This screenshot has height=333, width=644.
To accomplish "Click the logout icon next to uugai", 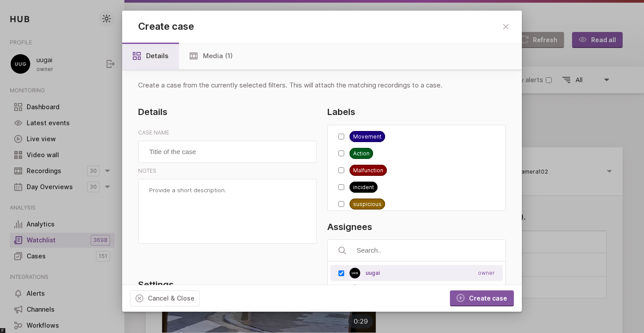I will [x=111, y=64].
